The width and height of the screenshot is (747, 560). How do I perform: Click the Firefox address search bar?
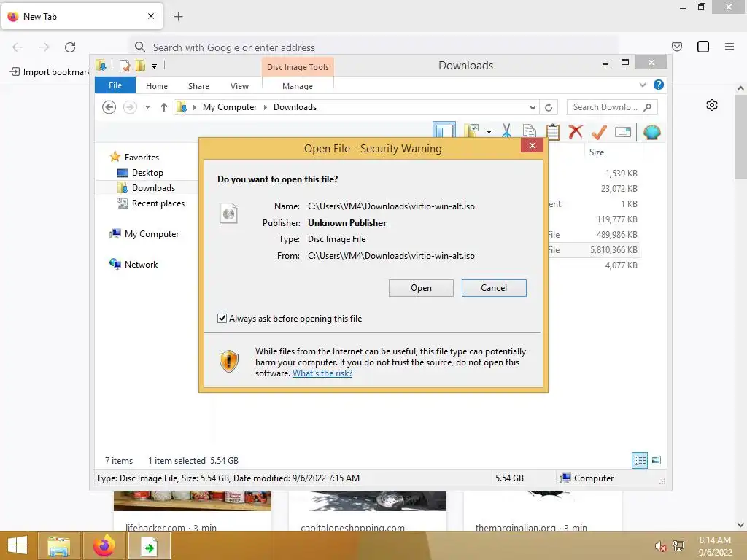coord(374,47)
